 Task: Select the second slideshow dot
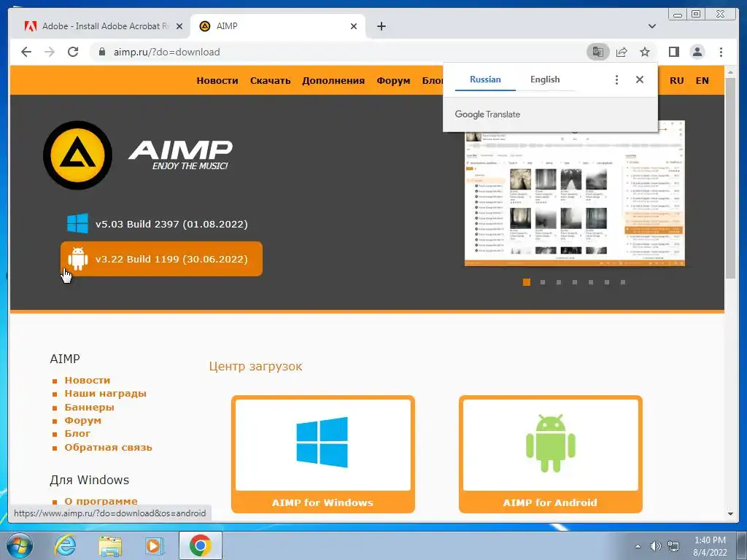(543, 282)
